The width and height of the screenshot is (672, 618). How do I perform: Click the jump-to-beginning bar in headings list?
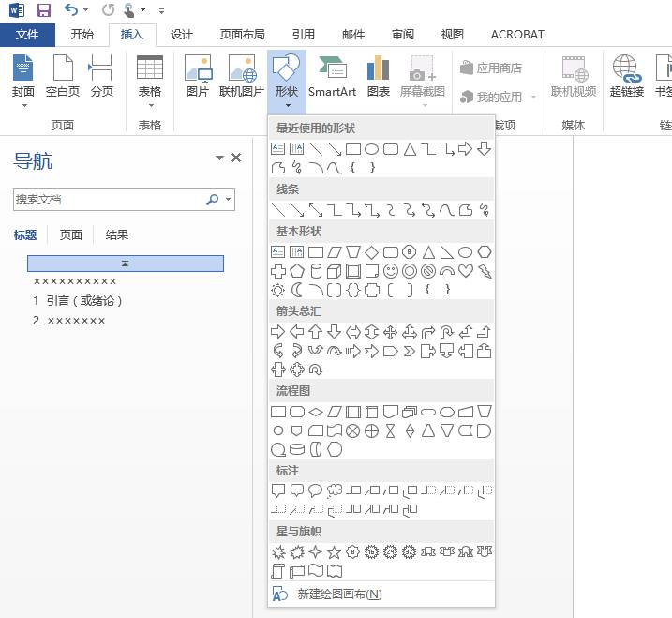click(126, 264)
